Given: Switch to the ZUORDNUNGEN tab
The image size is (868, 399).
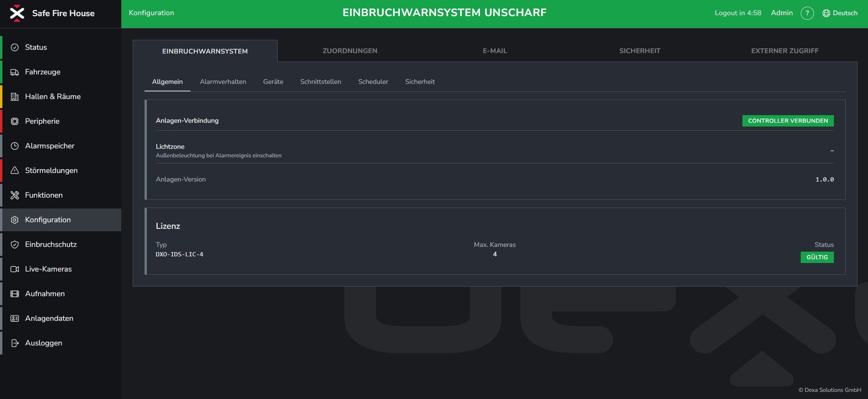Looking at the screenshot, I should point(350,51).
